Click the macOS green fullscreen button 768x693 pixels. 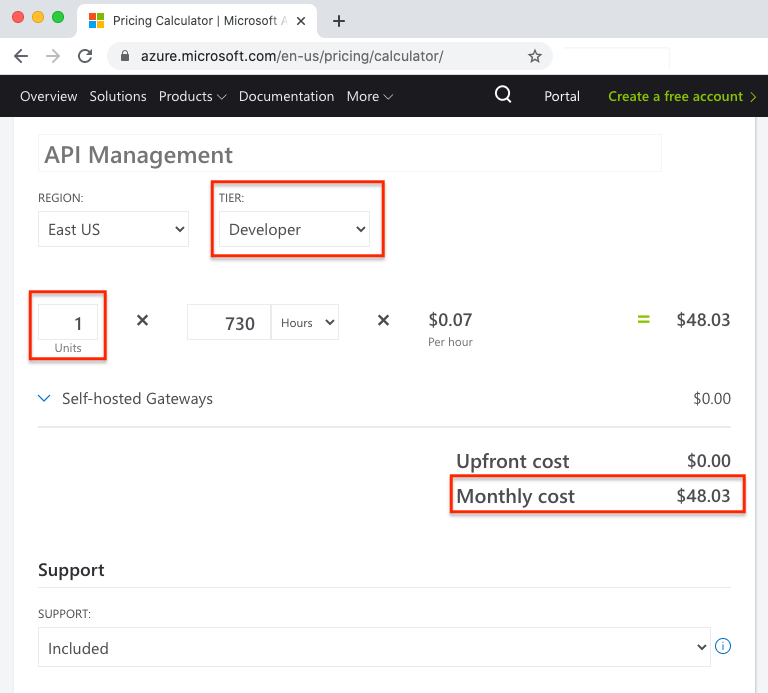pyautogui.click(x=58, y=17)
